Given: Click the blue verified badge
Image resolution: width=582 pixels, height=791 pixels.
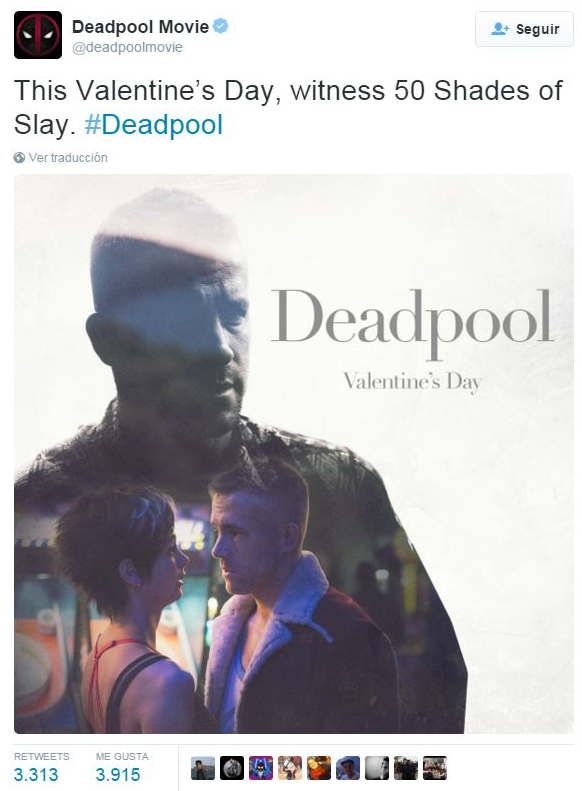Looking at the screenshot, I should 220,26.
